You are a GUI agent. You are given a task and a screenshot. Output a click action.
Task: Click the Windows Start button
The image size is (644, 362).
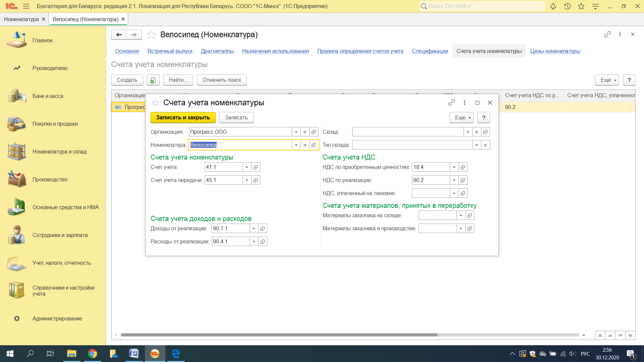10,354
